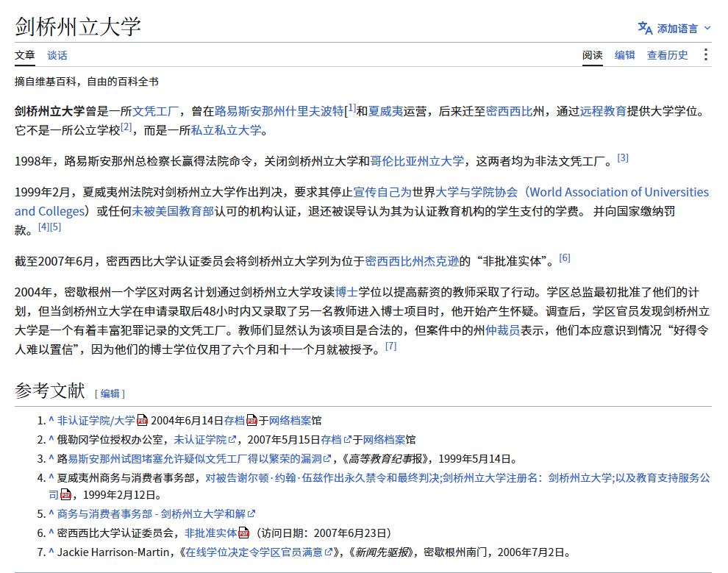Jump back via caret of reference 6
Screen dimensions: 728x573
(51, 533)
